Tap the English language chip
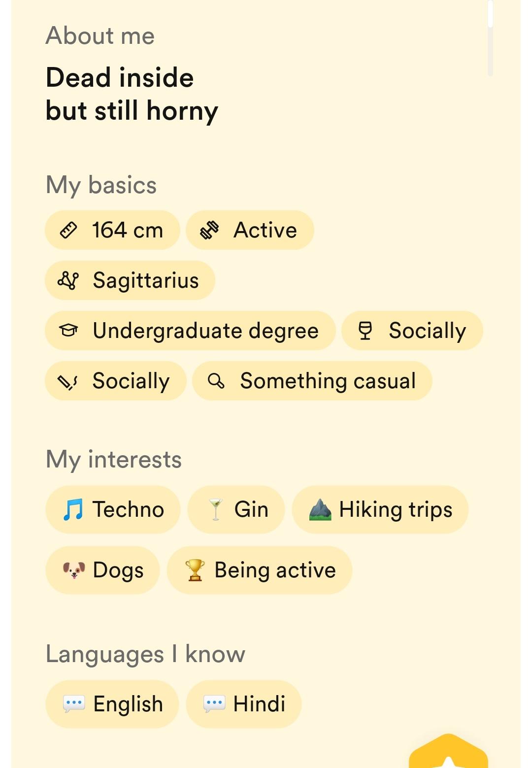532x768 pixels. [112, 704]
